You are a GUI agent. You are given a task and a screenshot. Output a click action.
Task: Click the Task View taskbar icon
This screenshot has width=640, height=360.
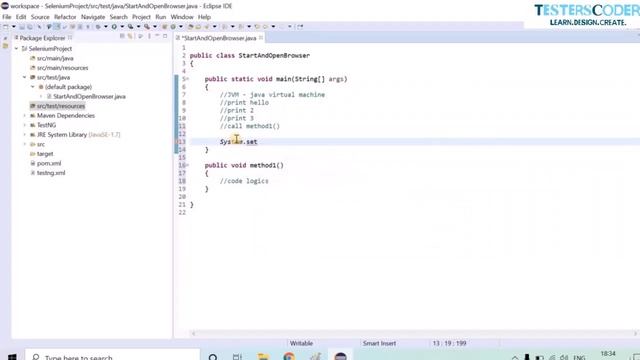(237, 357)
